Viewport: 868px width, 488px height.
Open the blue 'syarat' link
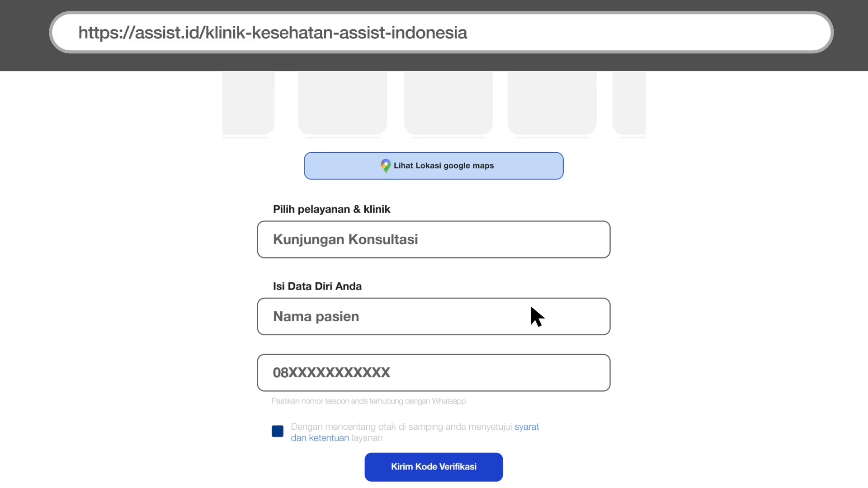[x=526, y=427]
